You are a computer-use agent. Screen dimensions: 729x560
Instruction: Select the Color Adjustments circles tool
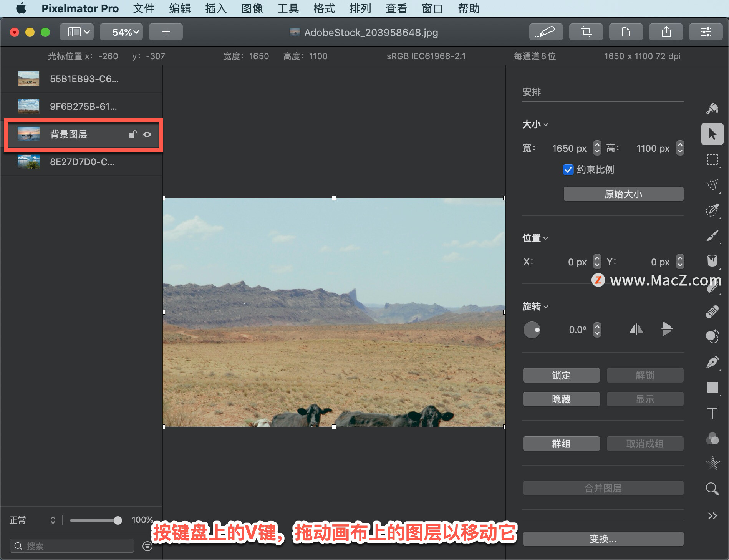[712, 438]
